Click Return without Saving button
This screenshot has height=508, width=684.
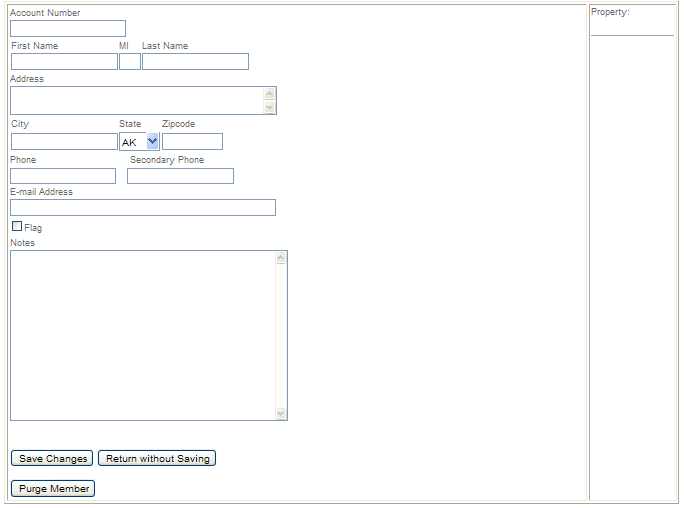point(157,459)
